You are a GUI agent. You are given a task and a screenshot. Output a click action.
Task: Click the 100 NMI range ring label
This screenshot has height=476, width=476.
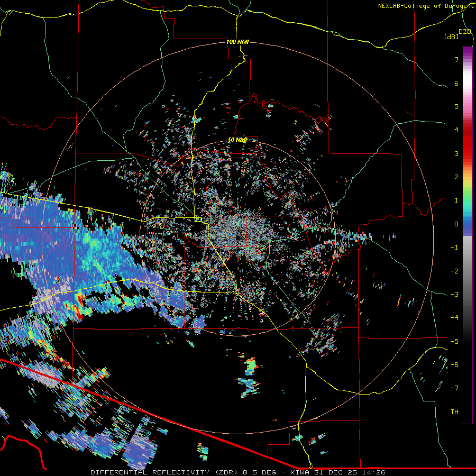coord(237,42)
